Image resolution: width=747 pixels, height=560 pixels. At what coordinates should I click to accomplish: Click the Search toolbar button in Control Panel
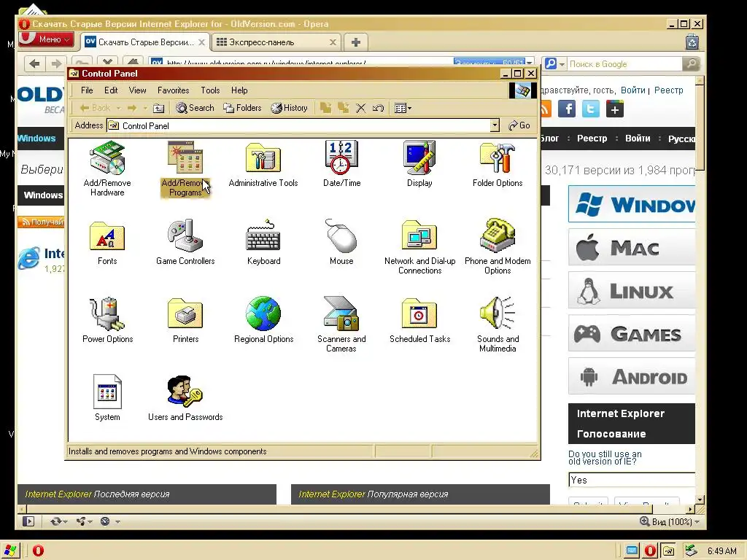[196, 108]
